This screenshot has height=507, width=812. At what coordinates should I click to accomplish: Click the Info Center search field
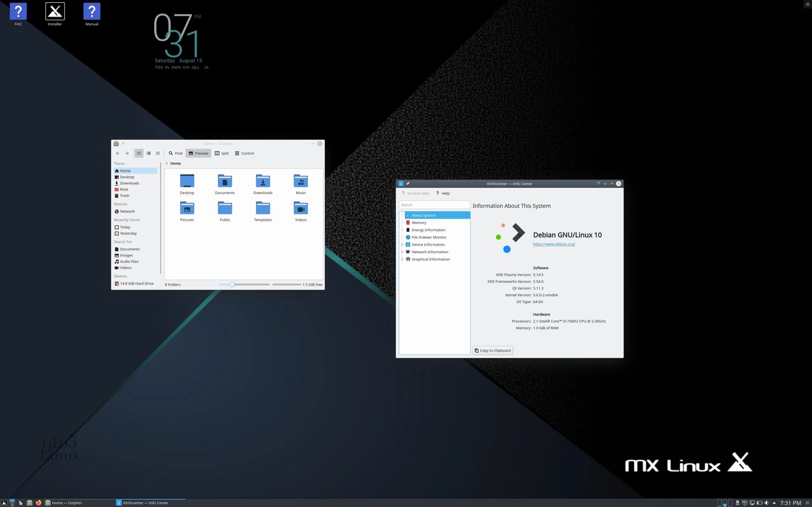click(434, 205)
